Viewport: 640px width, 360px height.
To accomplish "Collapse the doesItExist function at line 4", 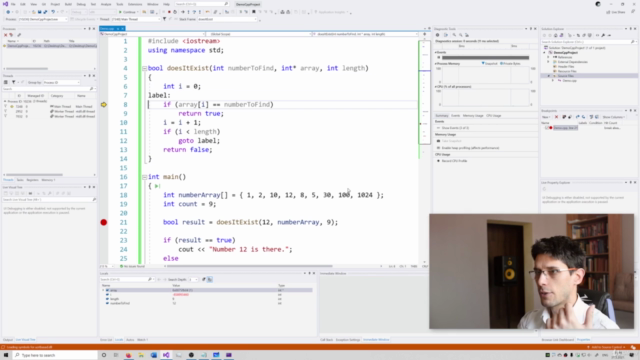I will pyautogui.click(x=144, y=69).
